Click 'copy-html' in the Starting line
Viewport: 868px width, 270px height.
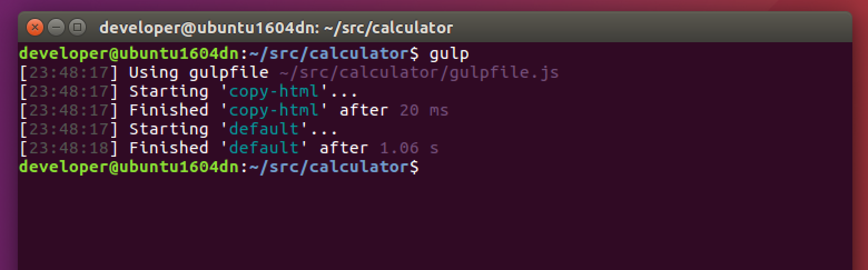274,92
